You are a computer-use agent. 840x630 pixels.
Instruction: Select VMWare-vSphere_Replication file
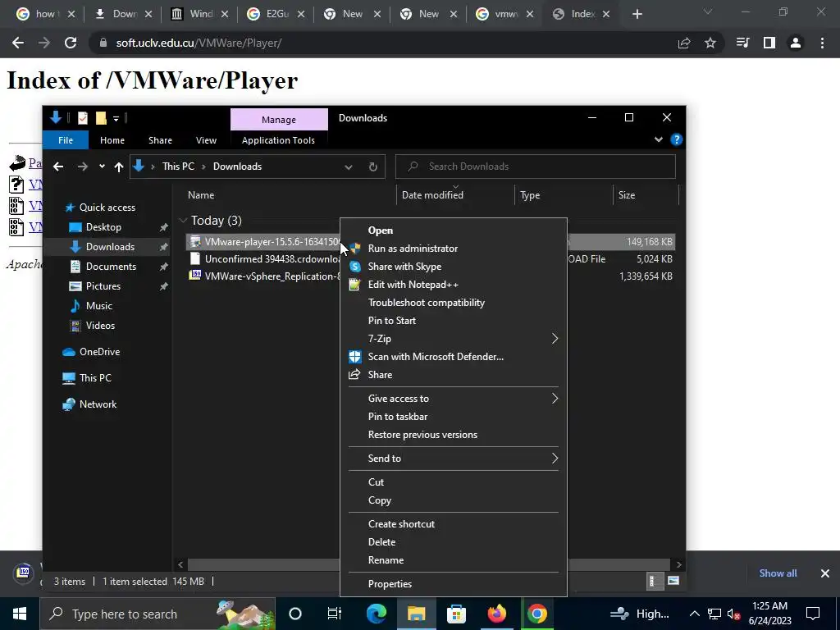[272, 276]
